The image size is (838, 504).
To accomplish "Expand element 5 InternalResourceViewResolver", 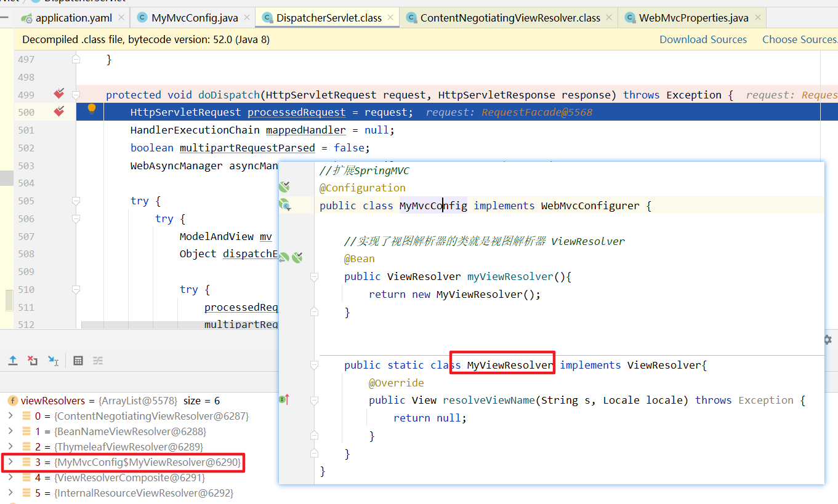I will click(10, 492).
